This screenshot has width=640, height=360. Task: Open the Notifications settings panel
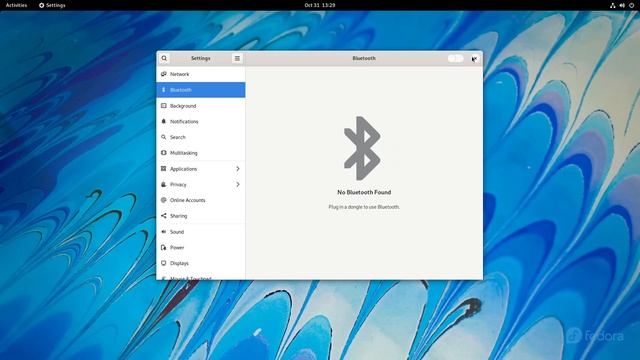click(x=201, y=121)
